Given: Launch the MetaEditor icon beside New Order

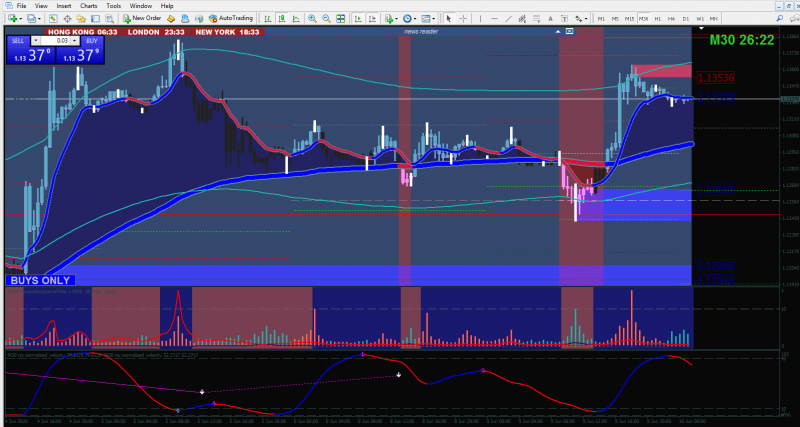Looking at the screenshot, I should click(171, 18).
